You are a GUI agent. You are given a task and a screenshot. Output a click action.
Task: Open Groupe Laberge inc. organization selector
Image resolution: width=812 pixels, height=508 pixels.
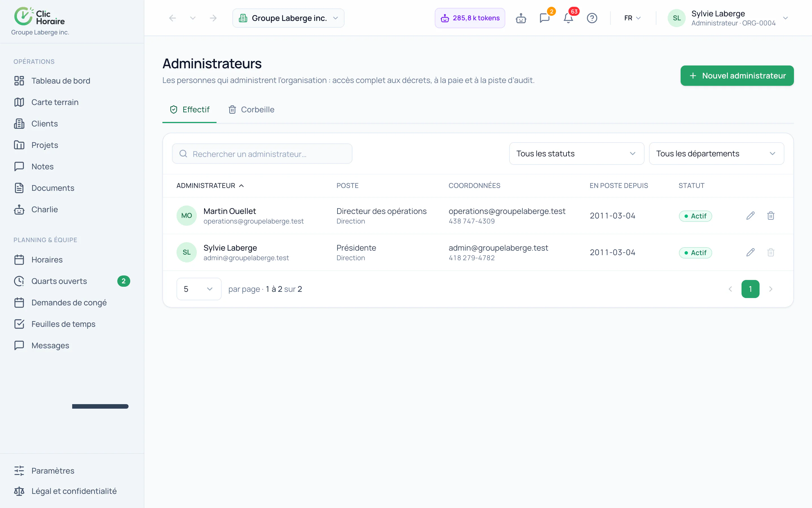point(288,18)
